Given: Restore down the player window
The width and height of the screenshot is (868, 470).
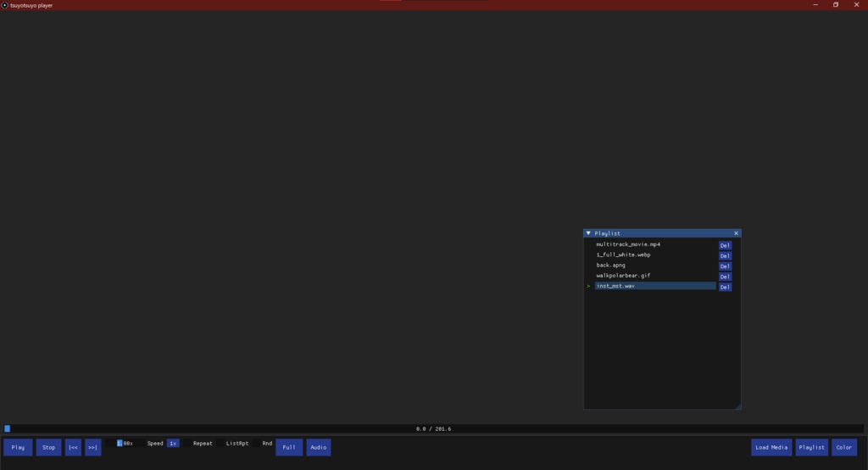Looking at the screenshot, I should coord(836,5).
